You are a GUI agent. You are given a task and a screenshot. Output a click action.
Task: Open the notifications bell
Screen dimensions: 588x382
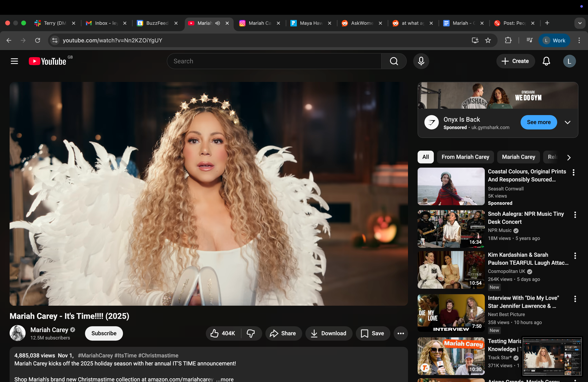pyautogui.click(x=546, y=61)
